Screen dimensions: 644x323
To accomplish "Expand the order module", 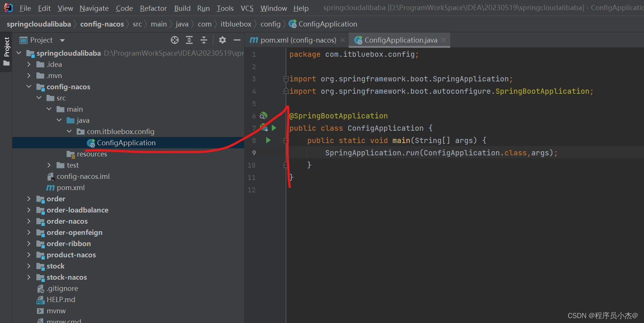I will (x=29, y=199).
